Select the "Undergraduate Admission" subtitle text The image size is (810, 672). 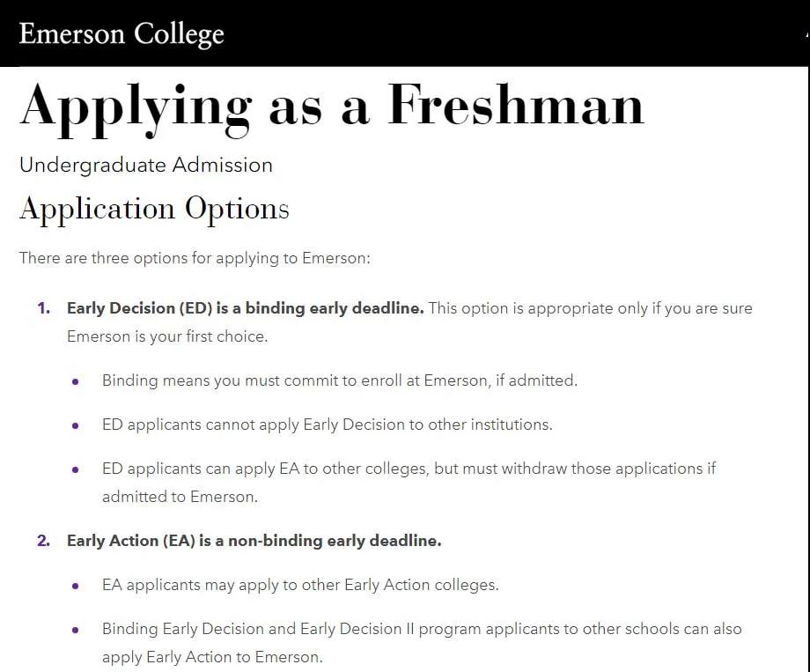click(x=145, y=166)
